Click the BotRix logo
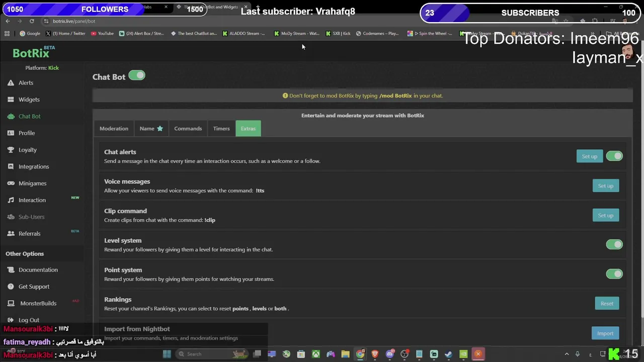644x362 pixels. tap(31, 53)
